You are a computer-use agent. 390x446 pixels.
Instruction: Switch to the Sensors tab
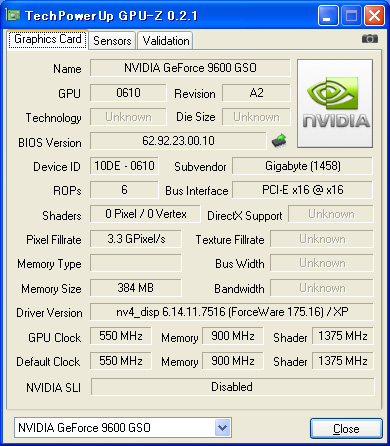pyautogui.click(x=112, y=41)
